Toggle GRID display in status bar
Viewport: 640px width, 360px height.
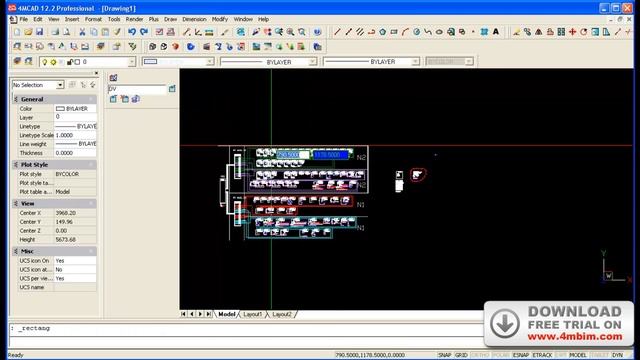coord(461,355)
